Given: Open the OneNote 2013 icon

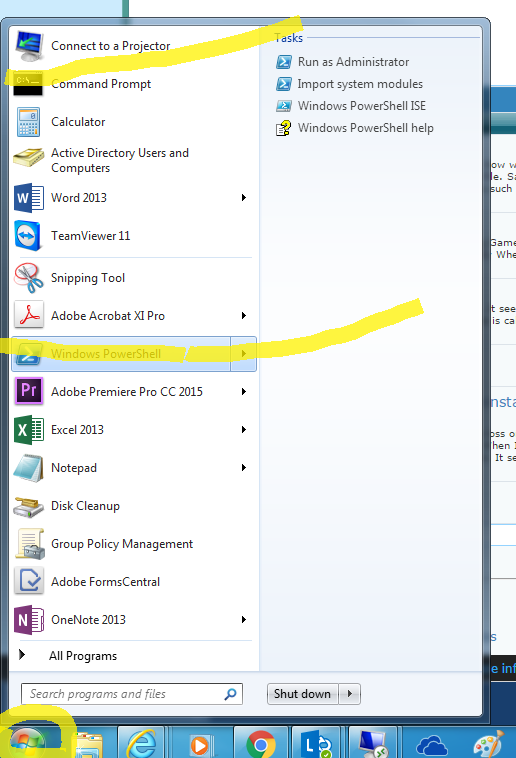Looking at the screenshot, I should pyautogui.click(x=29, y=620).
